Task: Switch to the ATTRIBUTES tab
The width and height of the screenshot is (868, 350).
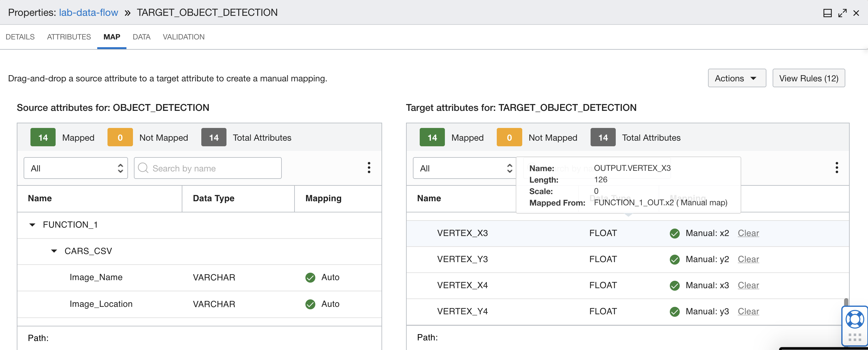Action: 69,37
